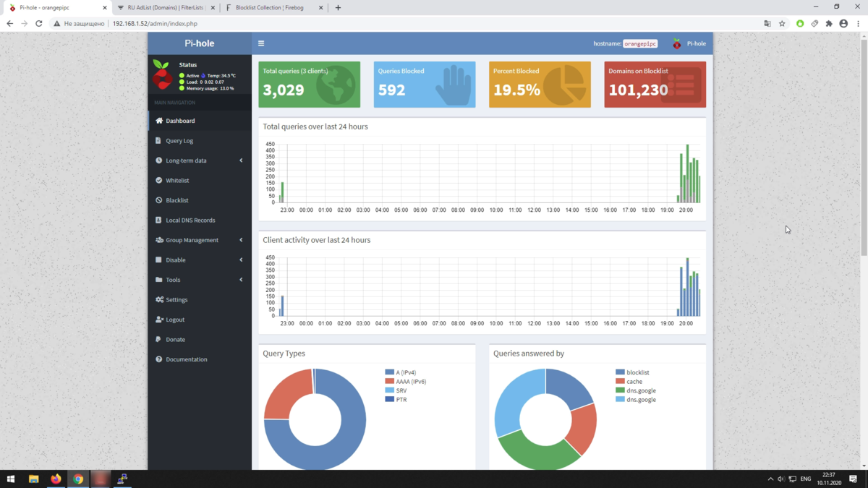Click the Tools folder icon
The width and height of the screenshot is (868, 488).
click(159, 280)
